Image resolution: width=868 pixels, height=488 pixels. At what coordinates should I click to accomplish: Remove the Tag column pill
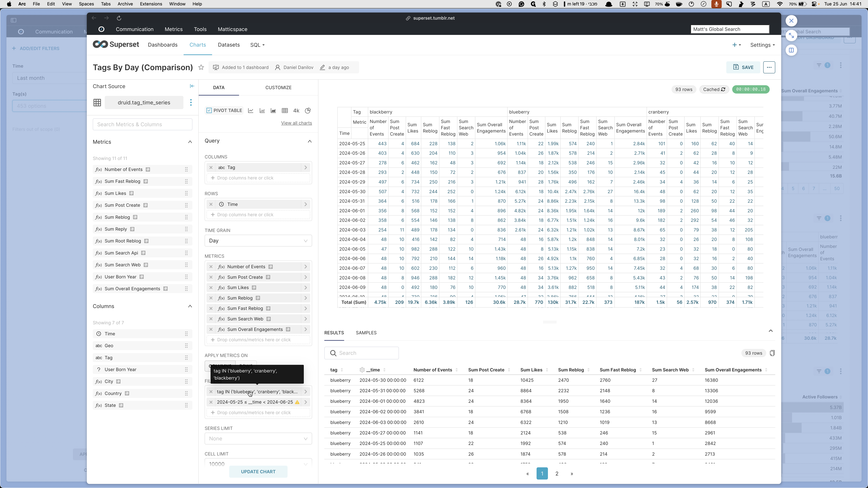(211, 167)
